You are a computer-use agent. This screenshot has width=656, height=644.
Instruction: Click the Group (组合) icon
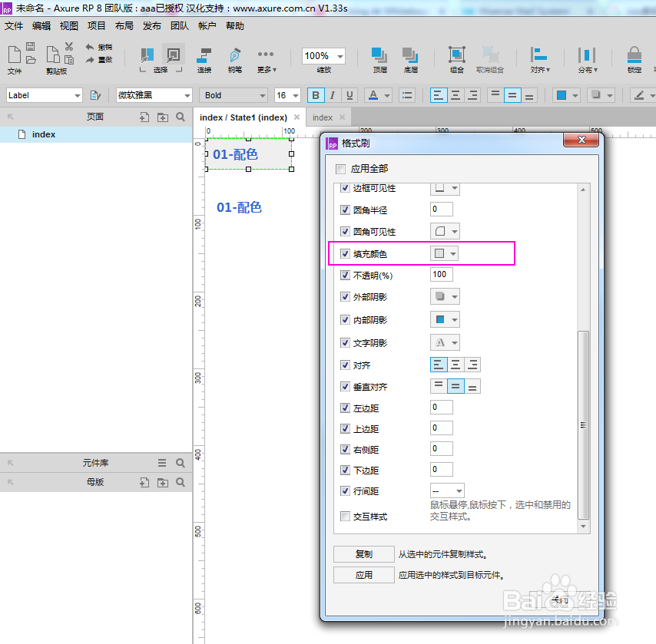pos(456,54)
